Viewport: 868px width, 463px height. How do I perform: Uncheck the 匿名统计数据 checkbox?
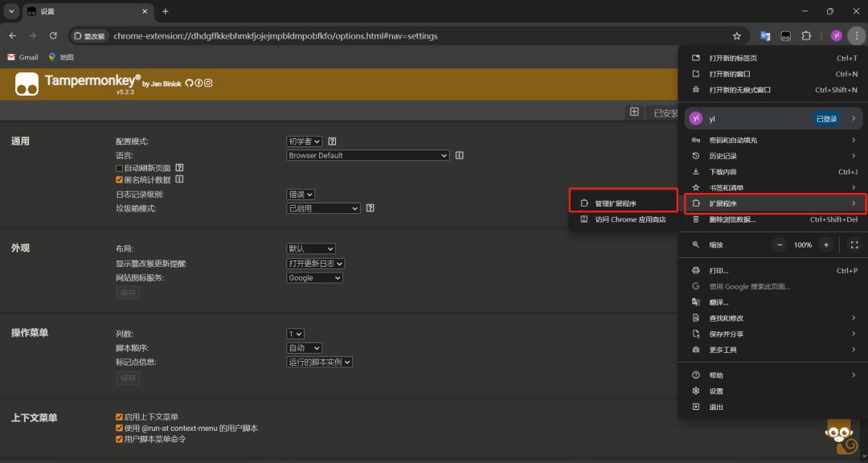tap(119, 179)
